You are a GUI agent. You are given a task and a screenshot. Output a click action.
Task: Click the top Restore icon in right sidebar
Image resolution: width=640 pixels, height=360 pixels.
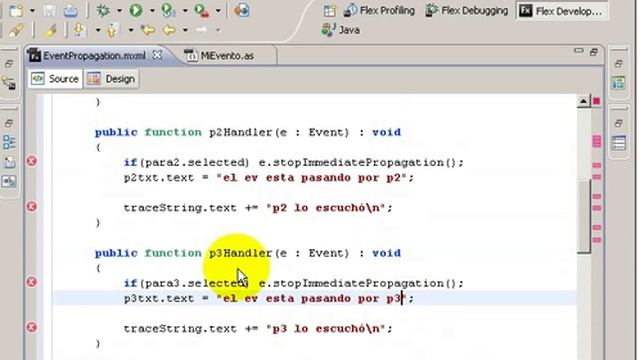[618, 63]
